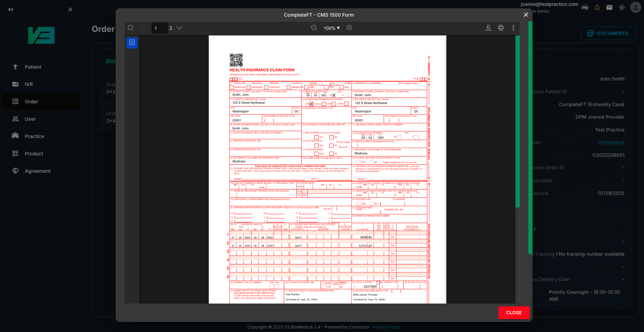Click the 'CompleteFT - CMS 1500 Form' dialog title
Viewport: 644px width, 332px height.
coord(319,15)
